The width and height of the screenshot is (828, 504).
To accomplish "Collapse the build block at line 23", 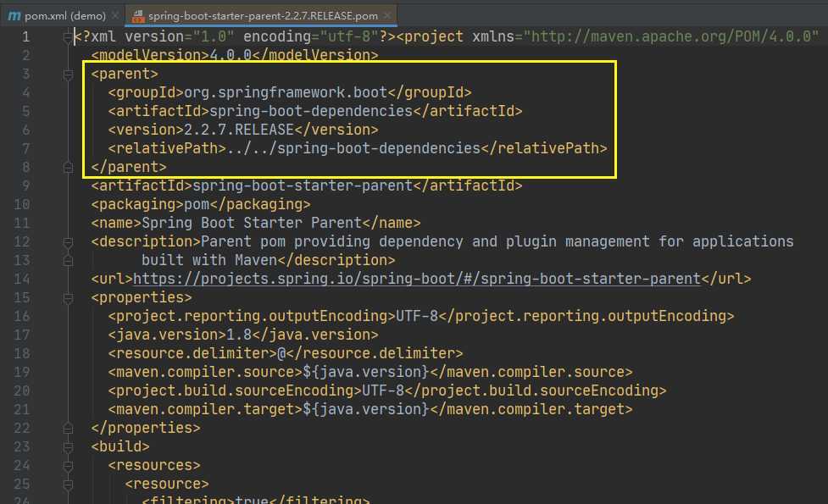I will point(68,447).
